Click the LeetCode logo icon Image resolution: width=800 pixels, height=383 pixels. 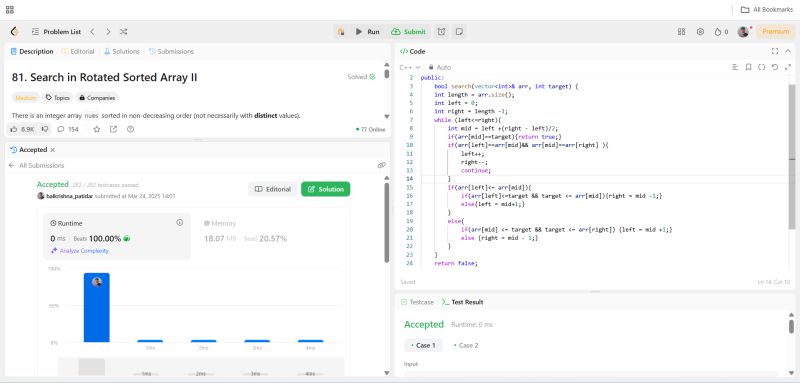15,32
